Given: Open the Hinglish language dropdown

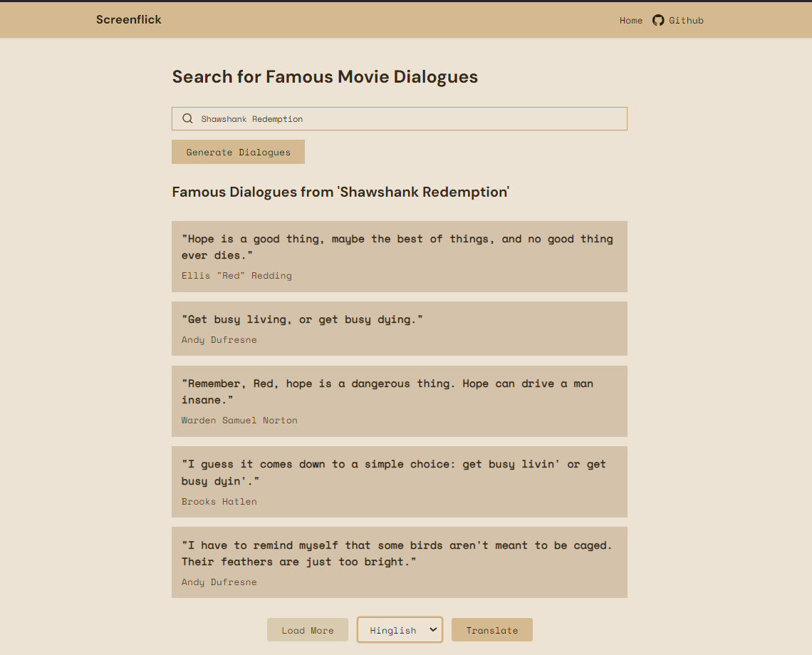Looking at the screenshot, I should pos(400,629).
